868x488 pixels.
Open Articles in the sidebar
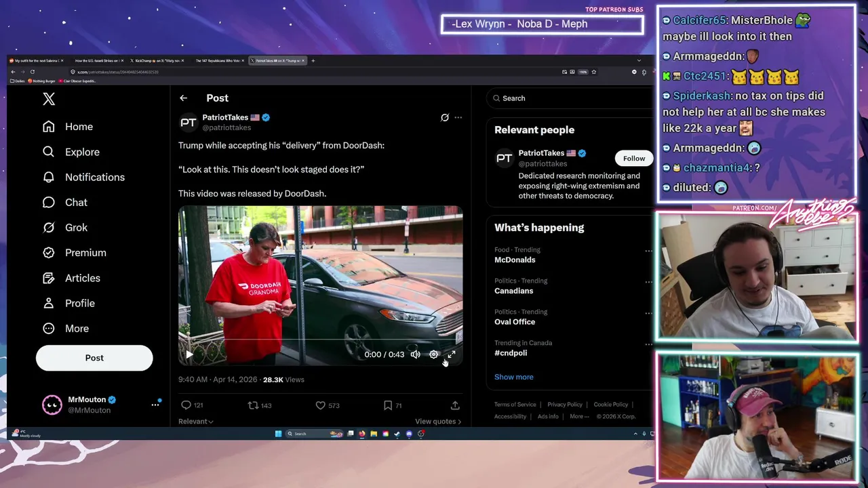[71, 278]
